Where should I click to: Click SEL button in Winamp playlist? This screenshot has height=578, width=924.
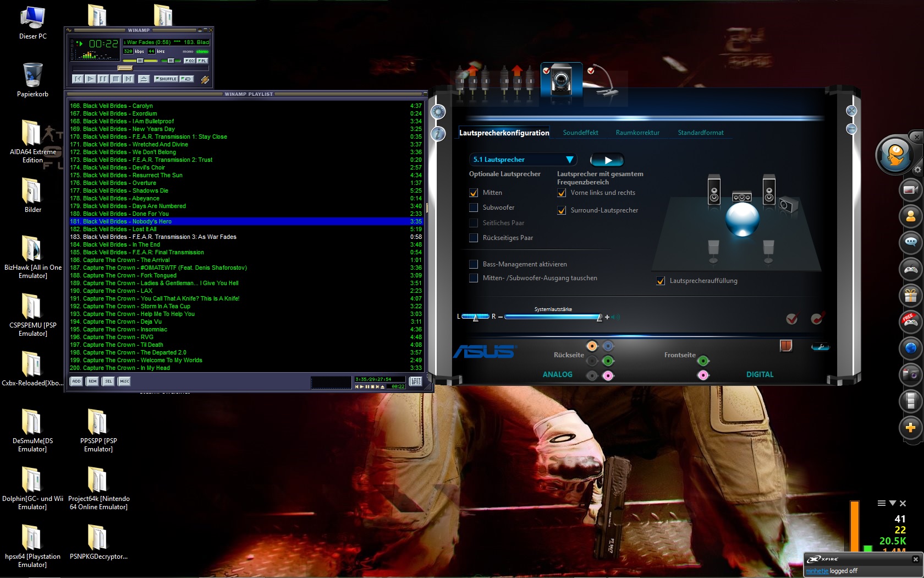coord(108,381)
